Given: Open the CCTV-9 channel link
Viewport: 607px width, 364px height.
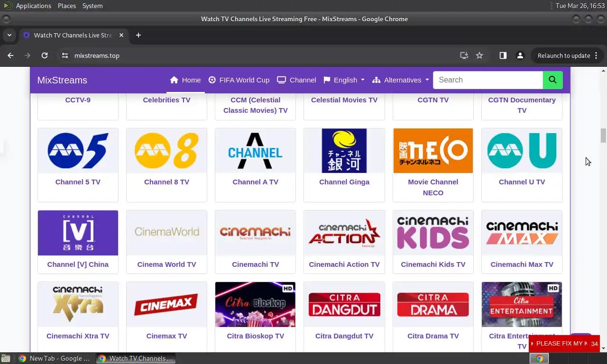Looking at the screenshot, I should [x=78, y=100].
